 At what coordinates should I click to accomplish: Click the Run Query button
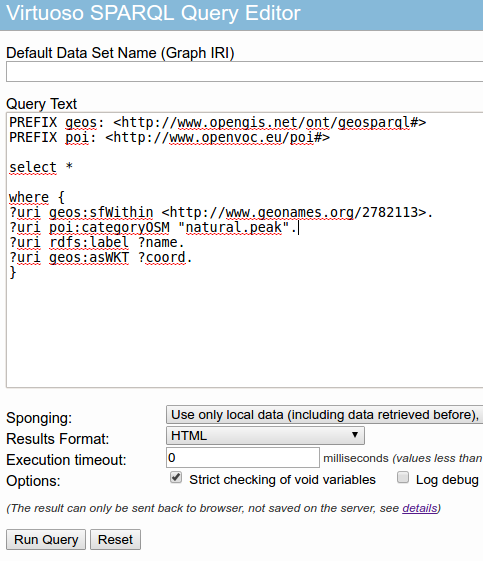click(46, 540)
